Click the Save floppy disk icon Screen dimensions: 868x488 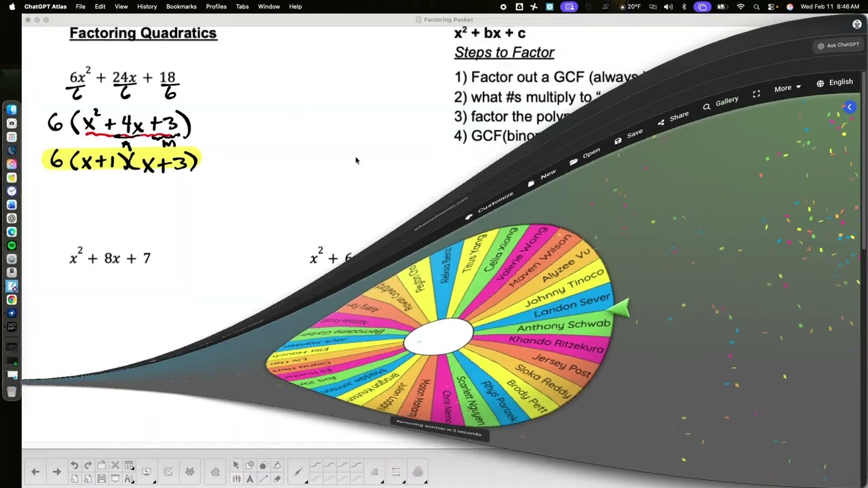102,479
